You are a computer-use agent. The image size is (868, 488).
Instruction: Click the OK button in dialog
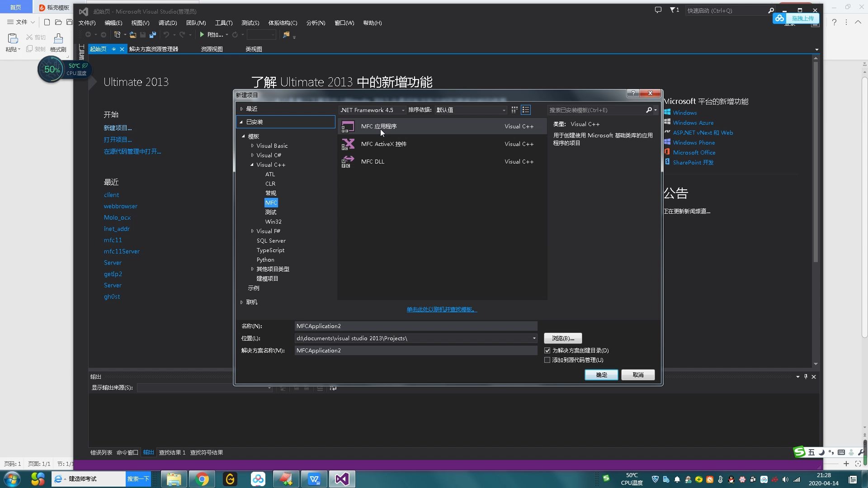pos(601,375)
